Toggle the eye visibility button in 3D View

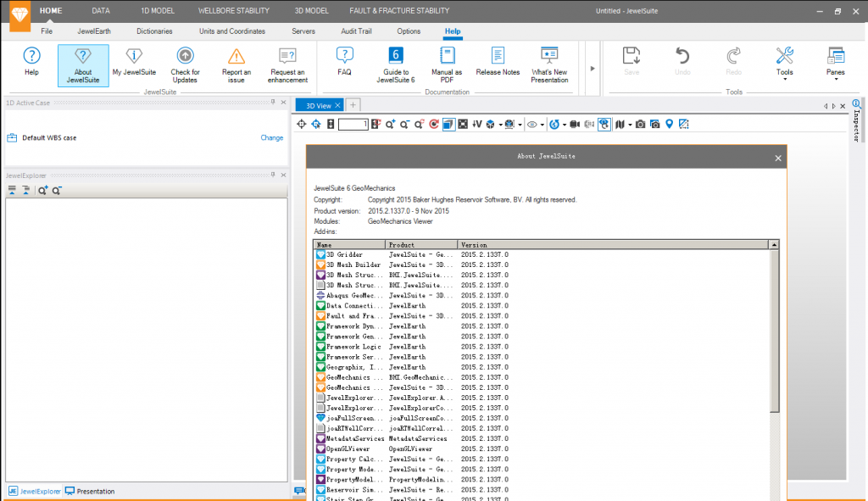532,125
